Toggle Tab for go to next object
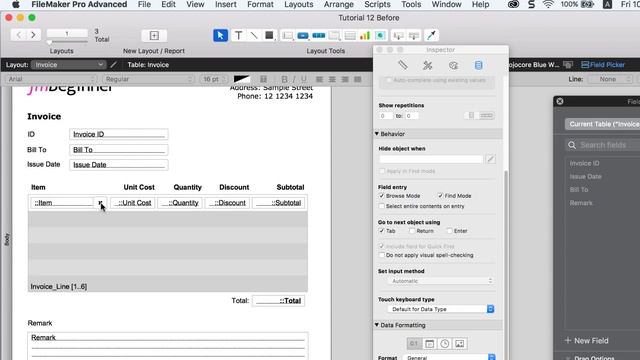Image resolution: width=640 pixels, height=360 pixels. (x=382, y=231)
